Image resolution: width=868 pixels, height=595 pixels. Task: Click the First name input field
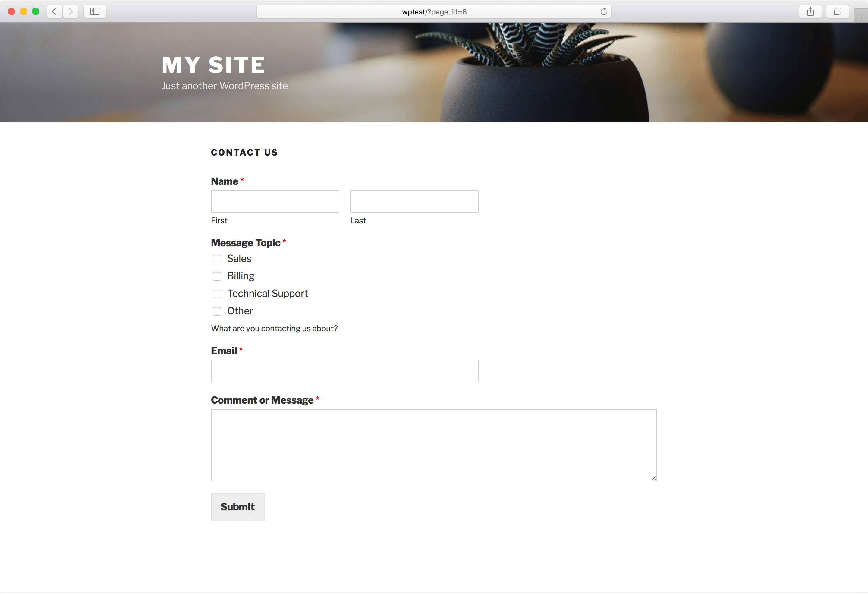275,201
